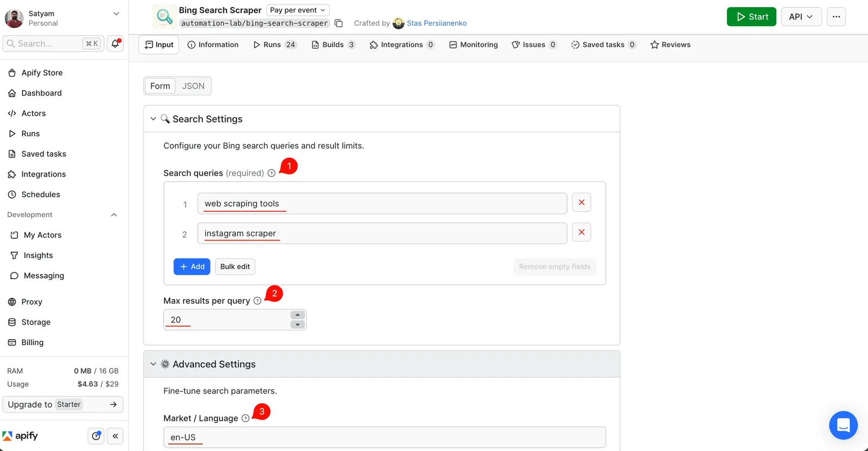Open the Saved tasks 0 tab

pyautogui.click(x=604, y=45)
